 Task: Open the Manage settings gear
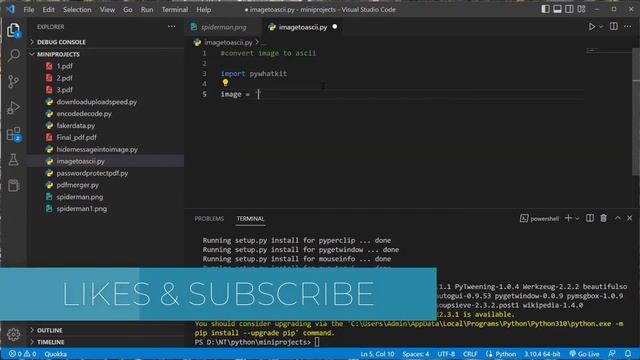click(x=13, y=334)
